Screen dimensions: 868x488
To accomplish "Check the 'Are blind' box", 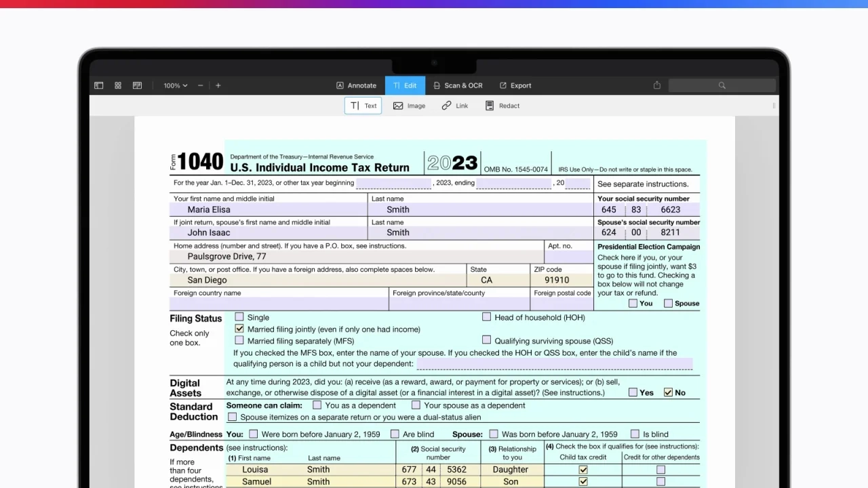I will [395, 434].
